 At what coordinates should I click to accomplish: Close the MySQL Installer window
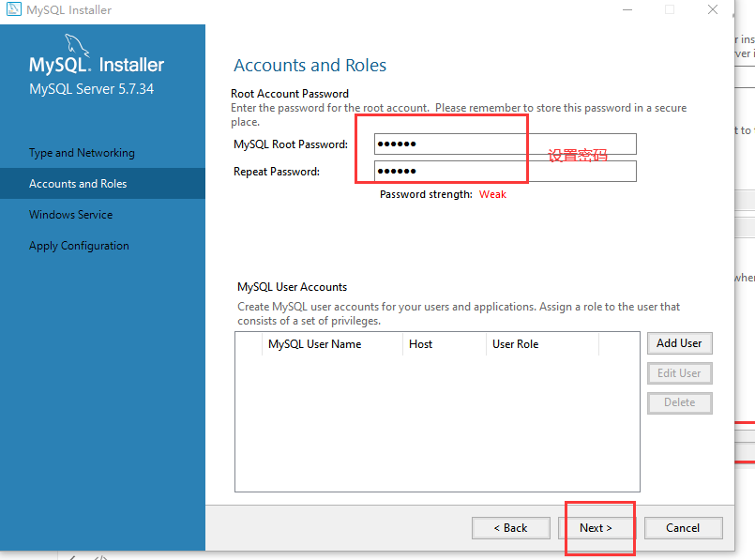point(713,9)
